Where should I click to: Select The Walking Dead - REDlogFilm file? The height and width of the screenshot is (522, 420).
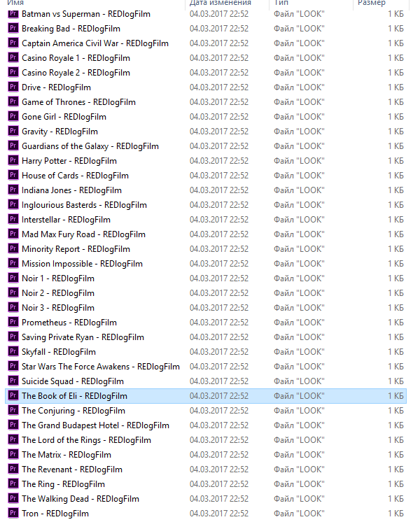(80, 499)
